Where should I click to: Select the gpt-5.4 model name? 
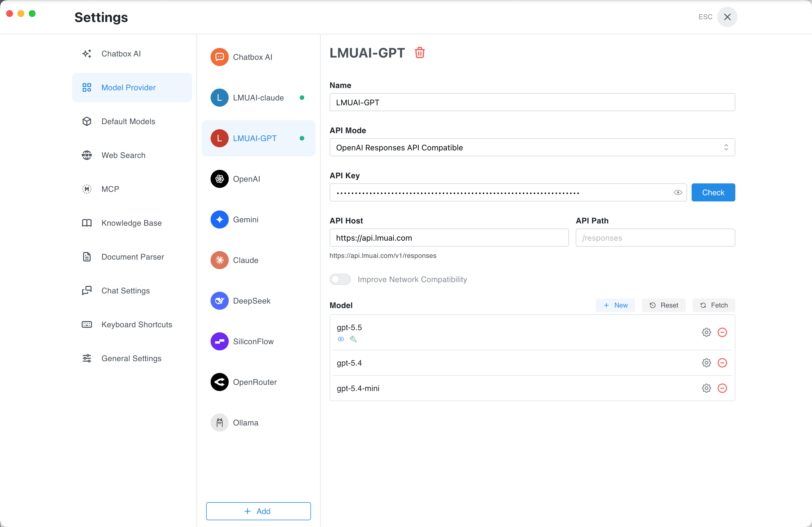[349, 363]
